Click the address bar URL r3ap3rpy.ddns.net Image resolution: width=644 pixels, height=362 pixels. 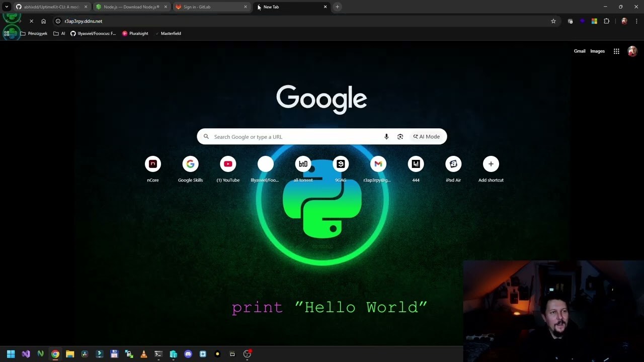(x=83, y=21)
